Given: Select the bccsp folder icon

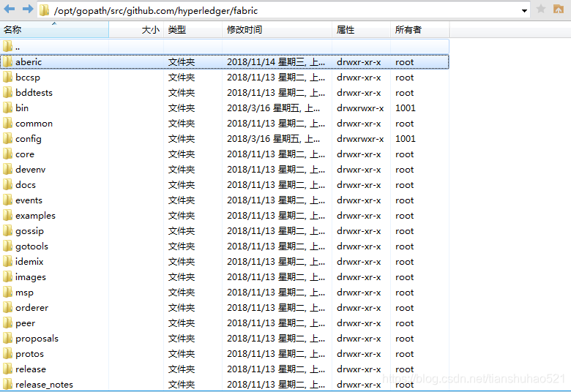Looking at the screenshot, I should point(7,78).
